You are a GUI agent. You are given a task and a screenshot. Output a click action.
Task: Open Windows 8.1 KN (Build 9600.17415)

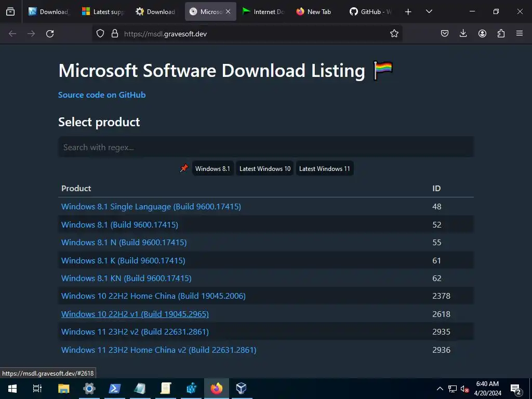126,278
